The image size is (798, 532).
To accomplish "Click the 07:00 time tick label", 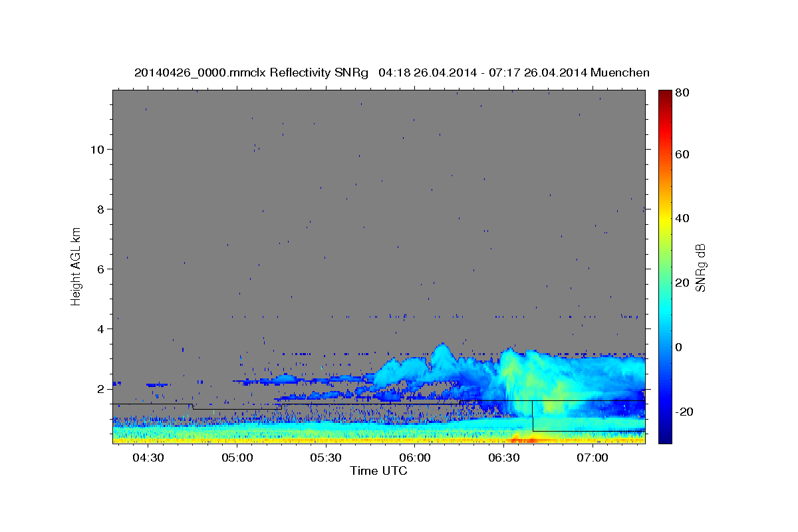I will 593,459.
